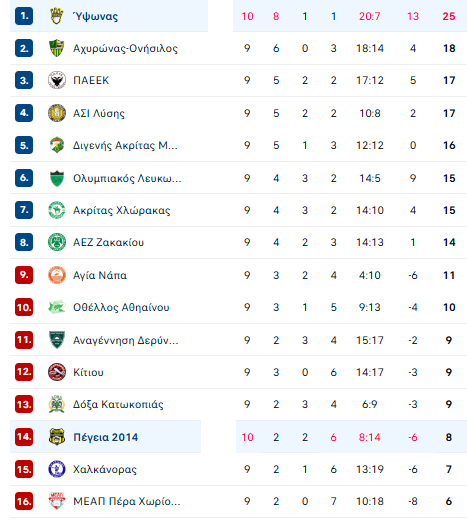Viewport: 467px width, 520px height.
Task: Click the red rank 16 position badge
Action: coord(24,501)
